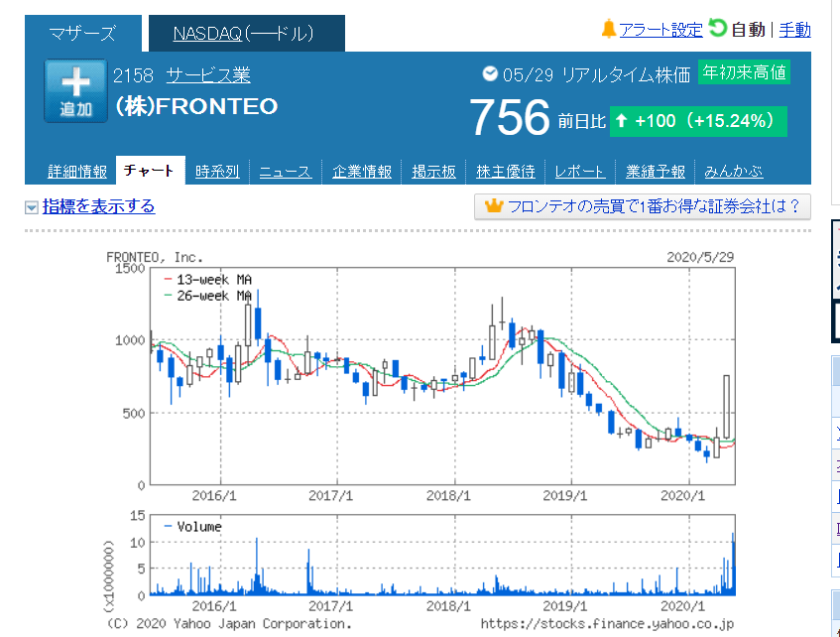The height and width of the screenshot is (637, 840).
Task: Click the (株)FRONTEO company name
Action: (x=196, y=107)
